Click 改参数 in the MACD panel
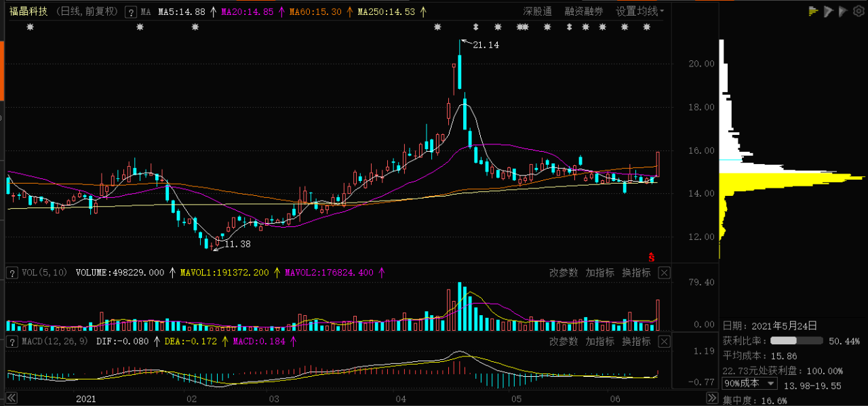 click(564, 342)
